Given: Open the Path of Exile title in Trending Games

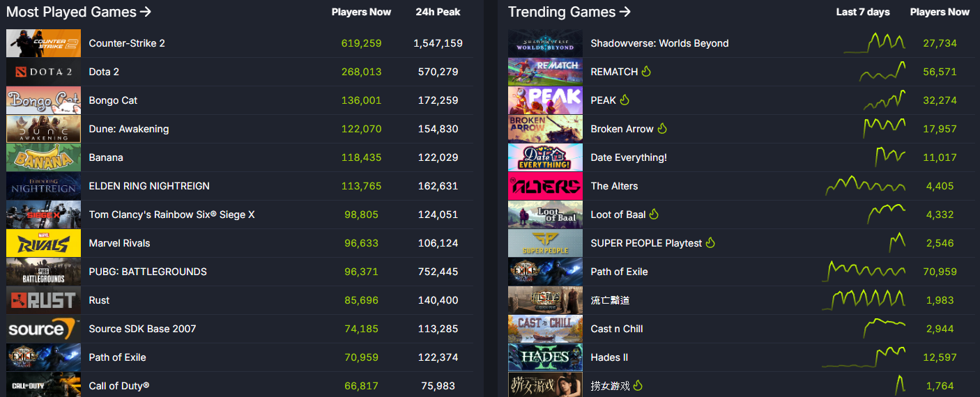Looking at the screenshot, I should tap(619, 272).
